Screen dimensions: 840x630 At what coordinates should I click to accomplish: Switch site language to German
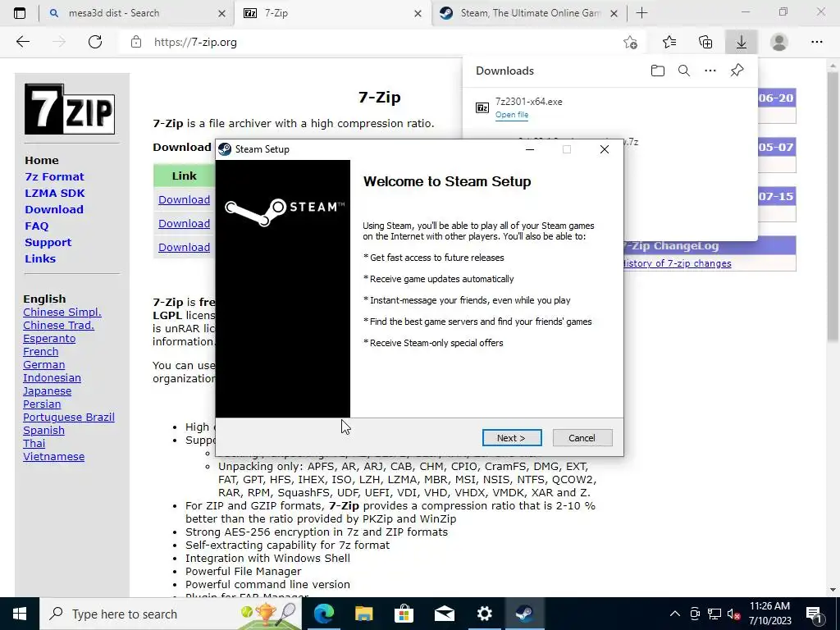[x=44, y=365]
